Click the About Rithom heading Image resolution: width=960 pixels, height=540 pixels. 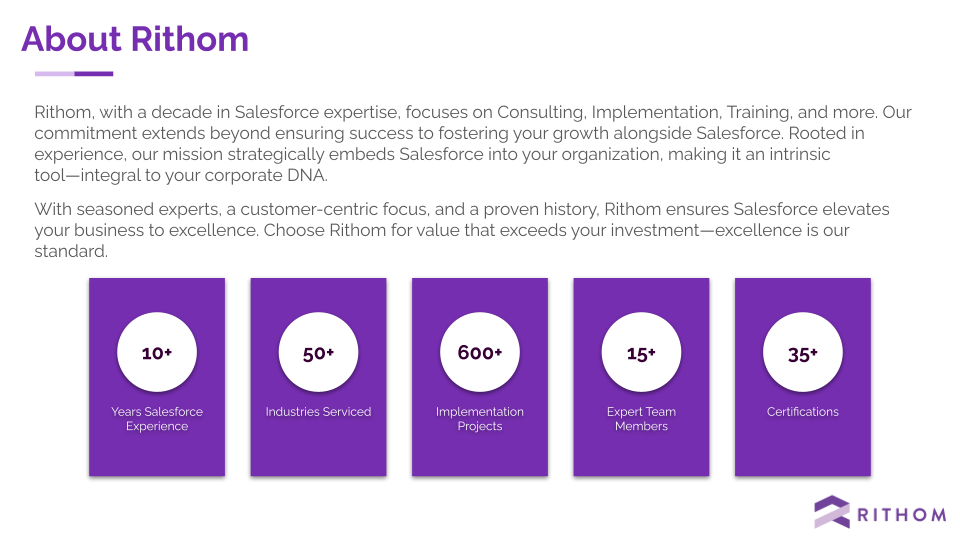pos(135,39)
